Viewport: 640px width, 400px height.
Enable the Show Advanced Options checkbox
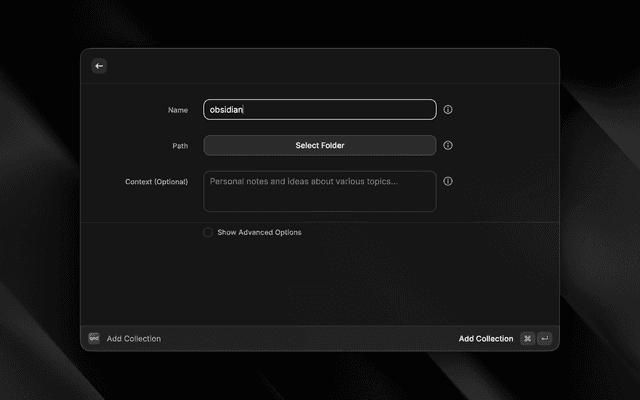208,232
